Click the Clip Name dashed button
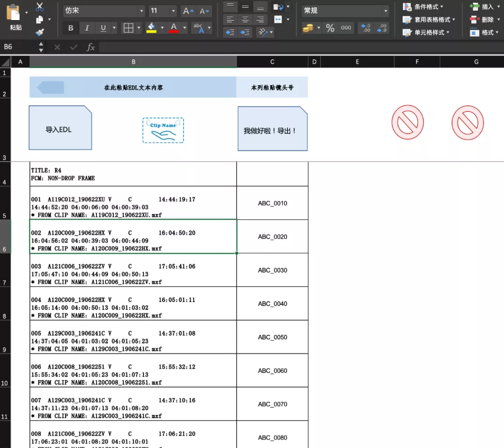Image resolution: width=504 pixels, height=448 pixels. click(163, 131)
